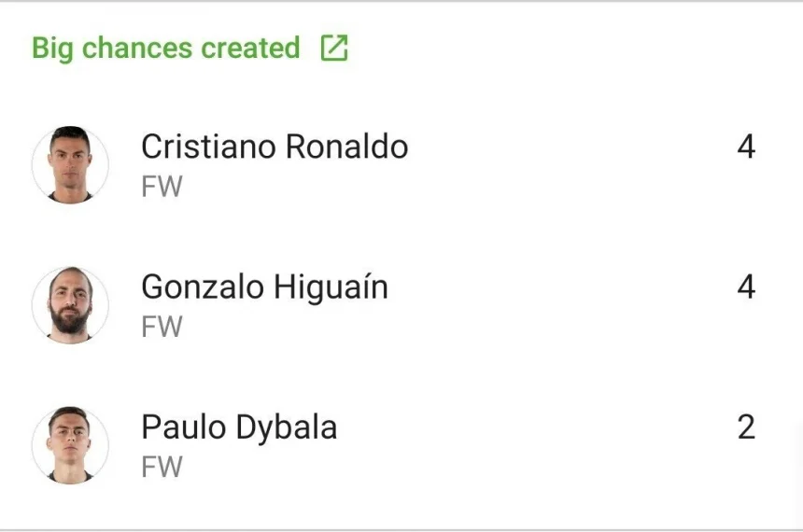Open the Big chances created heading link
The height and width of the screenshot is (532, 803).
pos(166,48)
